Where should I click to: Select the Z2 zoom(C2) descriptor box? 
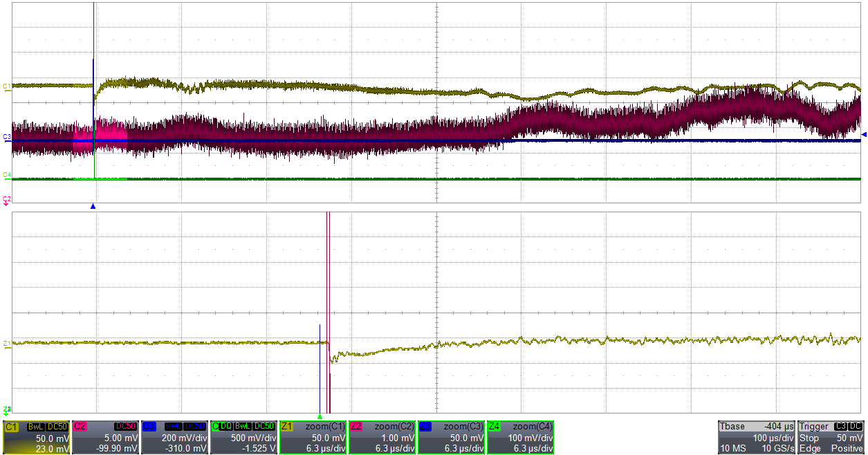click(x=382, y=437)
